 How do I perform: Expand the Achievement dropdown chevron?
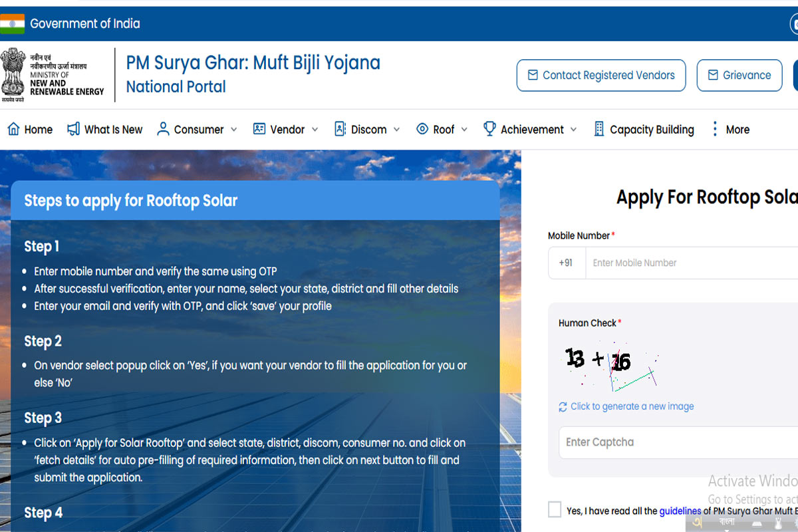coord(573,130)
